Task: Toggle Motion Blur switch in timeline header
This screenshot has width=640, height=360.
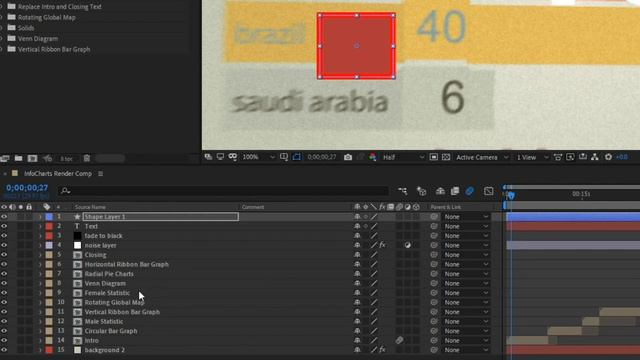Action: 470,191
